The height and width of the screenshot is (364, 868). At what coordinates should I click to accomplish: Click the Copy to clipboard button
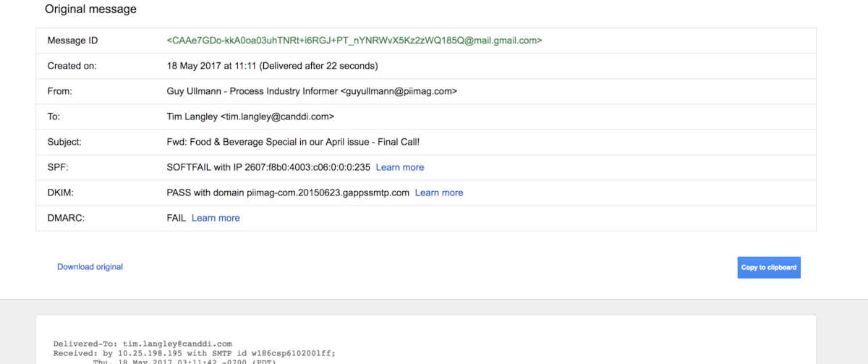[x=769, y=267]
